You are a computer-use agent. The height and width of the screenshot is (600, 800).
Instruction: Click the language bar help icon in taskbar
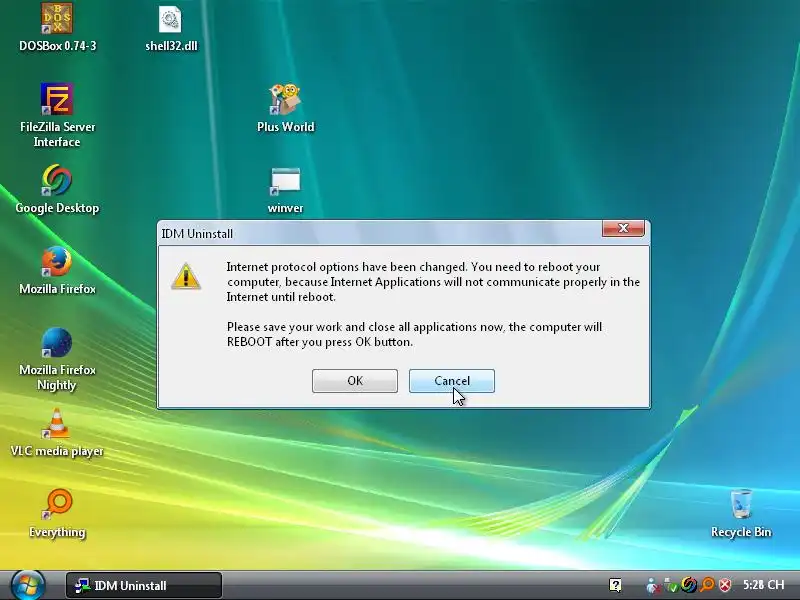[x=615, y=585]
